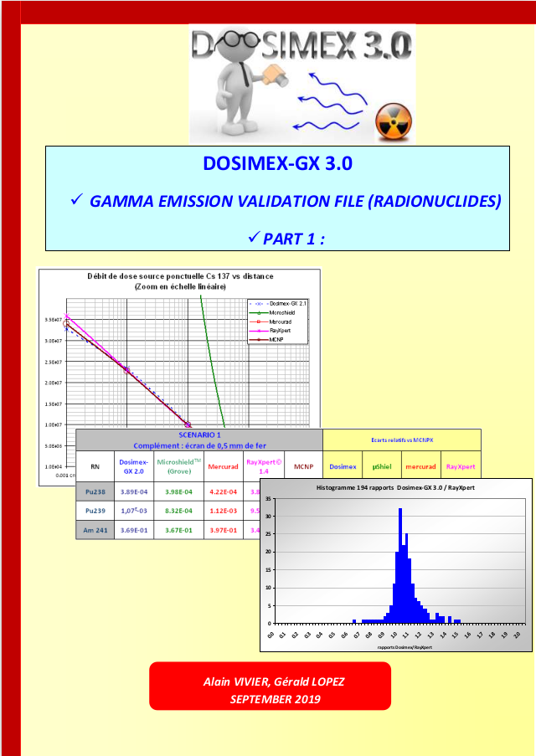Click the cell value "3.89E-04"

pyautogui.click(x=134, y=491)
